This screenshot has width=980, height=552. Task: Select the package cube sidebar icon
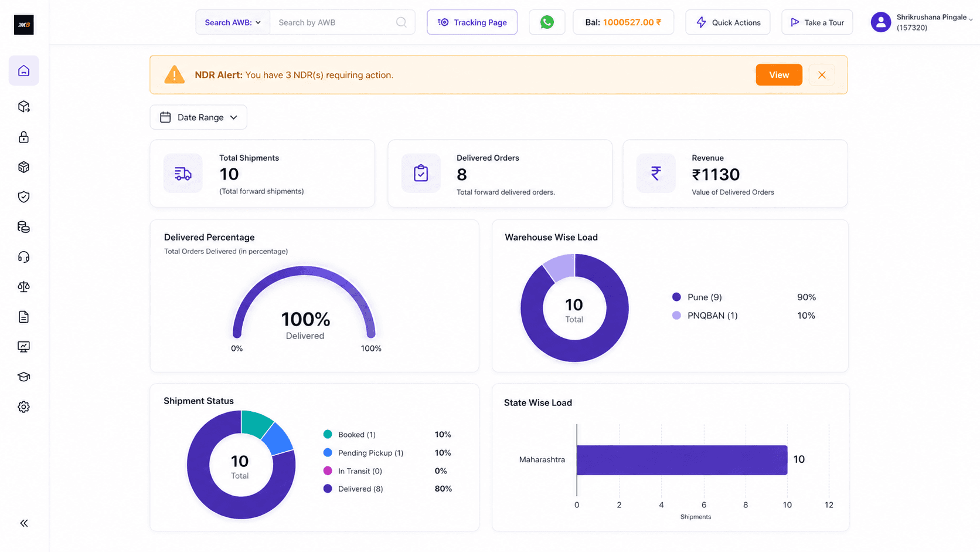click(23, 167)
